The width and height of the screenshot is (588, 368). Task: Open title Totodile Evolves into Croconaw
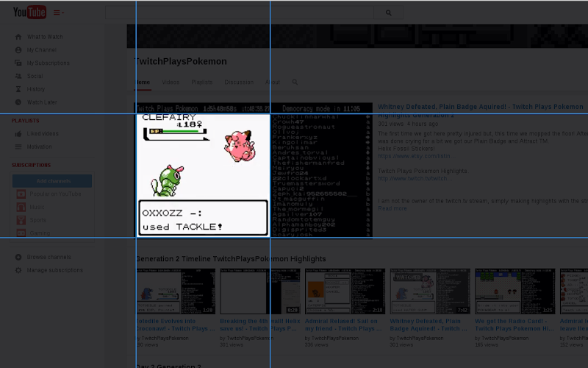click(x=175, y=325)
